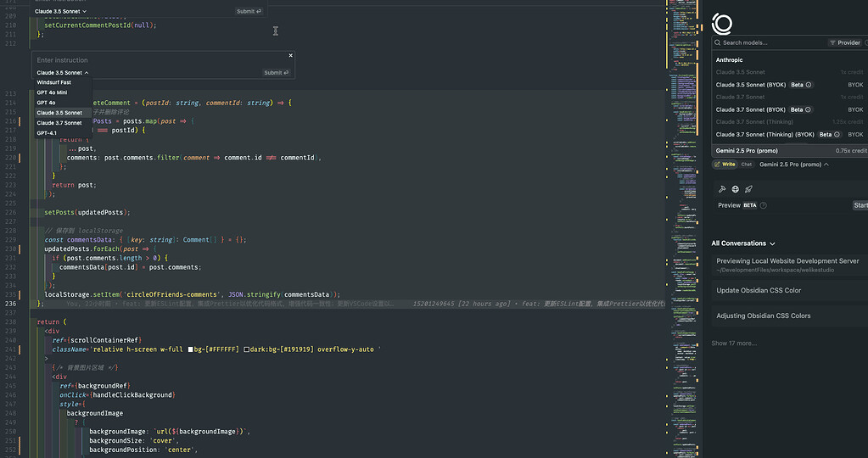The image size is (868, 458).
Task: Close the inline instruction box
Action: pos(291,55)
